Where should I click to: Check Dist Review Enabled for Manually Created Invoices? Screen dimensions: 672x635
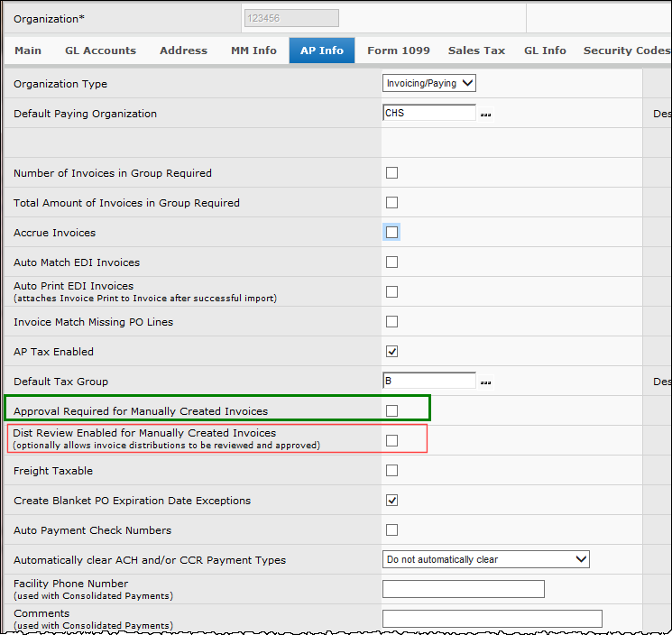391,440
